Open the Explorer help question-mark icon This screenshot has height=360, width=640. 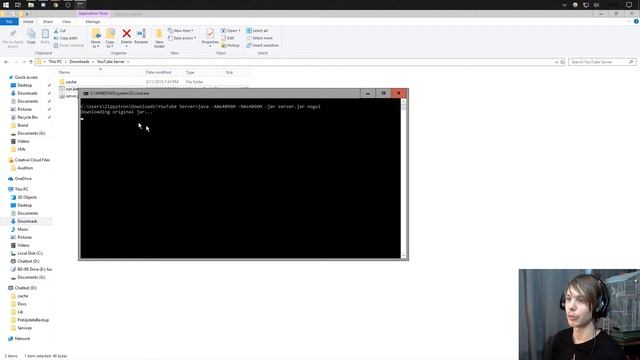[x=636, y=22]
